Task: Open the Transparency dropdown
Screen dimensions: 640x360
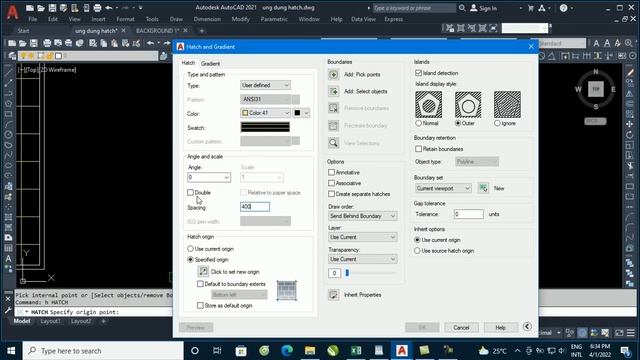Action: coord(363,259)
